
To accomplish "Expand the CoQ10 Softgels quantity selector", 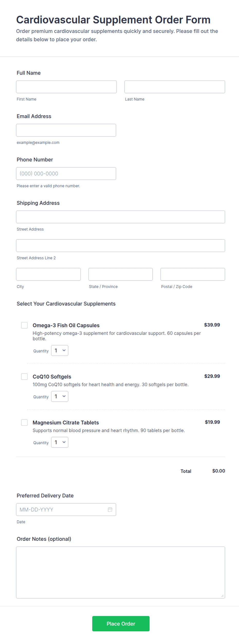I will (x=60, y=396).
